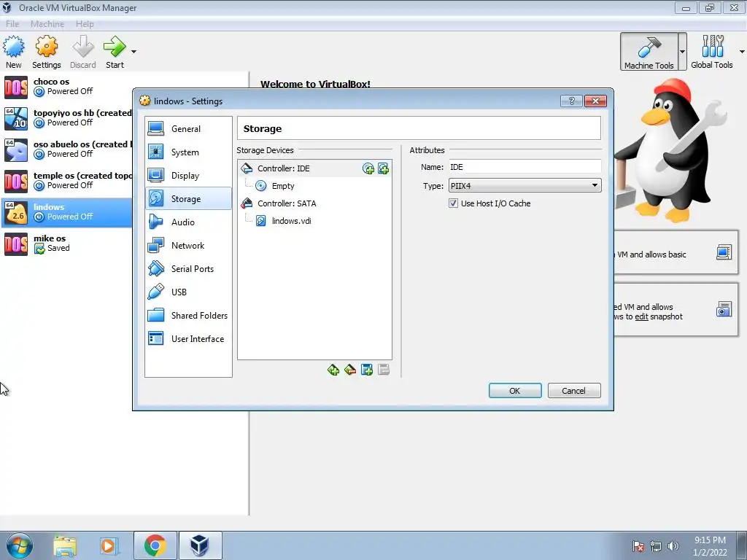Click the New machine toolbar icon
Image resolution: width=747 pixels, height=560 pixels.
click(14, 52)
